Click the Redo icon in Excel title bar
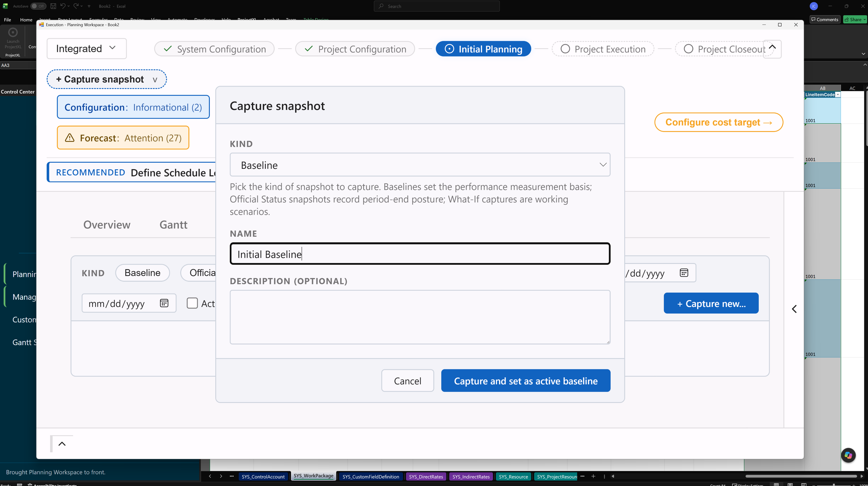The width and height of the screenshot is (868, 486). coord(76,6)
